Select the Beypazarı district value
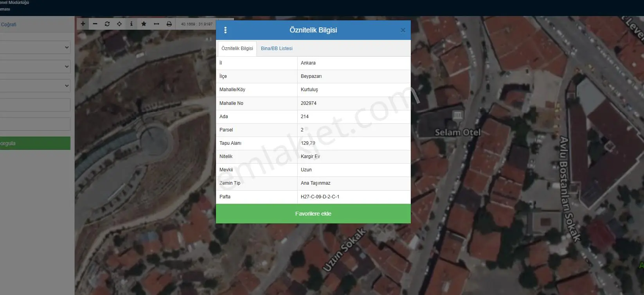Image resolution: width=644 pixels, height=295 pixels. pyautogui.click(x=311, y=76)
